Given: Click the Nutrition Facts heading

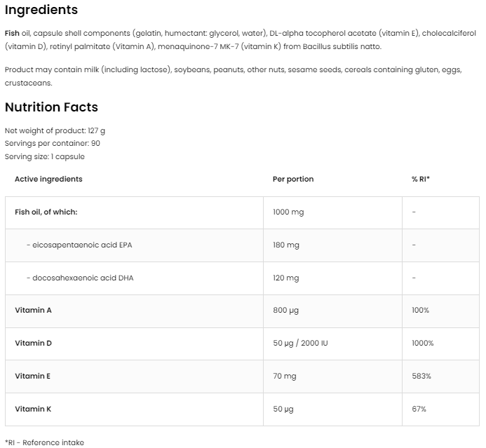Looking at the screenshot, I should 51,107.
